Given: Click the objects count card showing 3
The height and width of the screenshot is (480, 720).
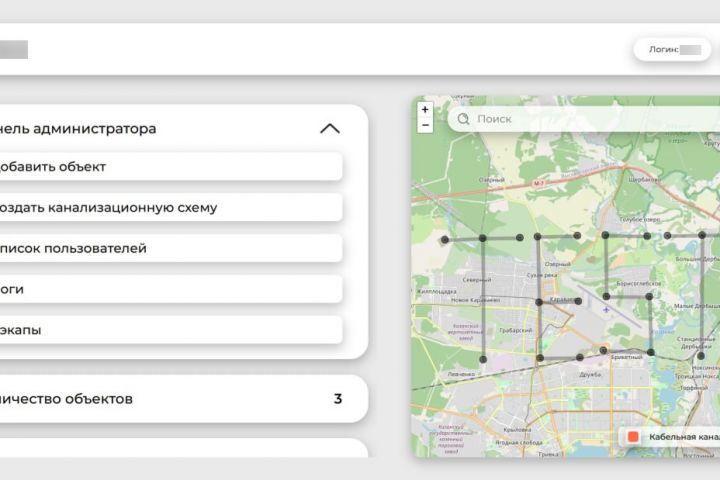Looking at the screenshot, I should [x=184, y=399].
